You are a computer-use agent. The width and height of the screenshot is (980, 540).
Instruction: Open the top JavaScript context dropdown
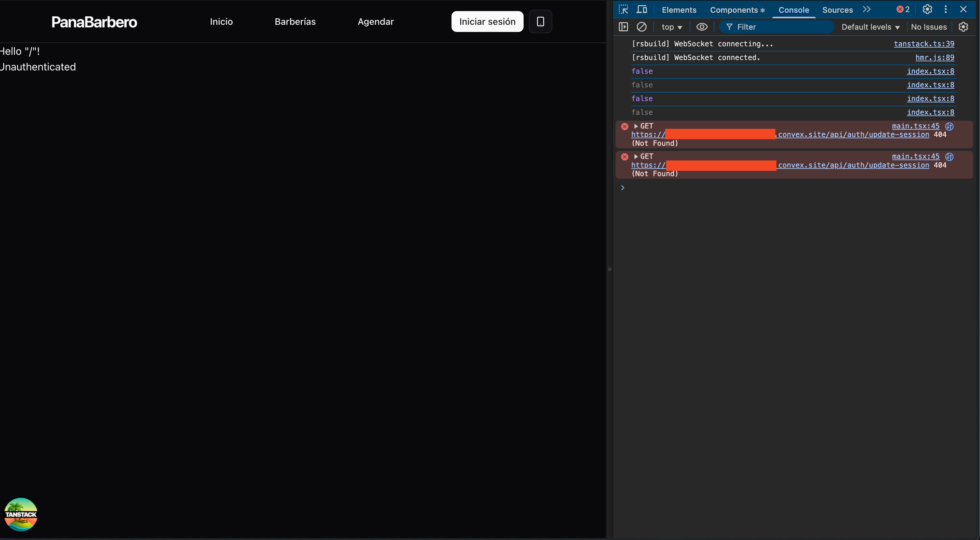coord(671,27)
